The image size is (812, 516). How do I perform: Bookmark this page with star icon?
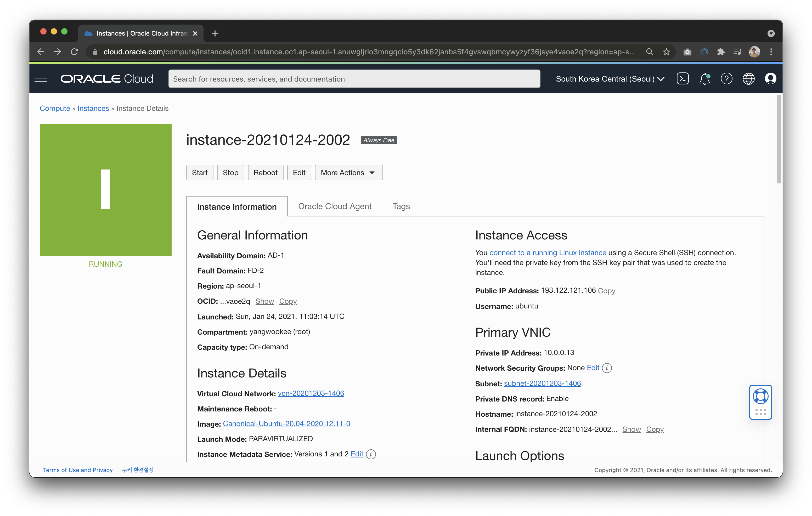point(666,51)
